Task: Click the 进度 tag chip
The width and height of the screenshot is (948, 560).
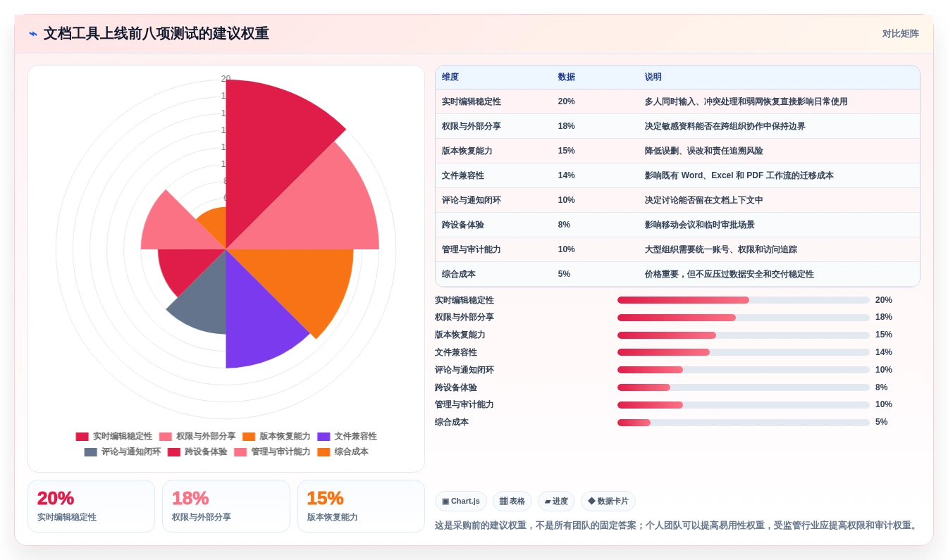Action: [556, 502]
